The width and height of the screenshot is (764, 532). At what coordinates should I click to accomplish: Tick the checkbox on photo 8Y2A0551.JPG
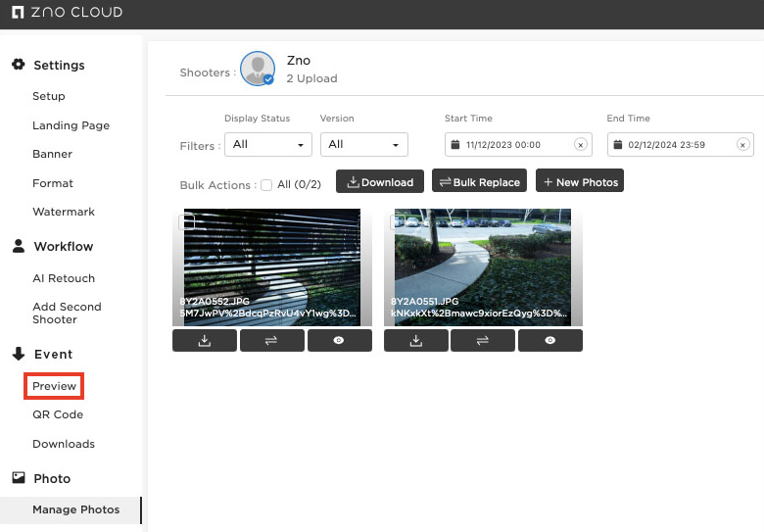[397, 222]
